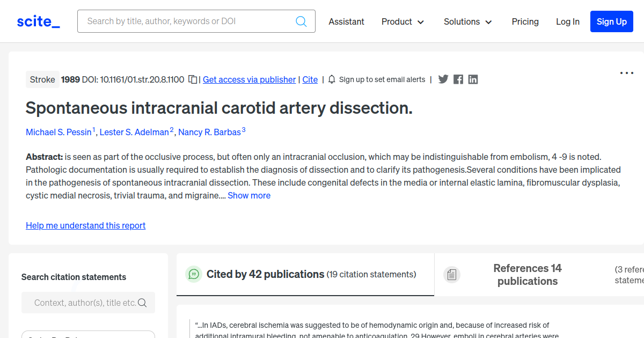Image resolution: width=644 pixels, height=338 pixels.
Task: Open the Help me understand this report link
Action: point(86,225)
